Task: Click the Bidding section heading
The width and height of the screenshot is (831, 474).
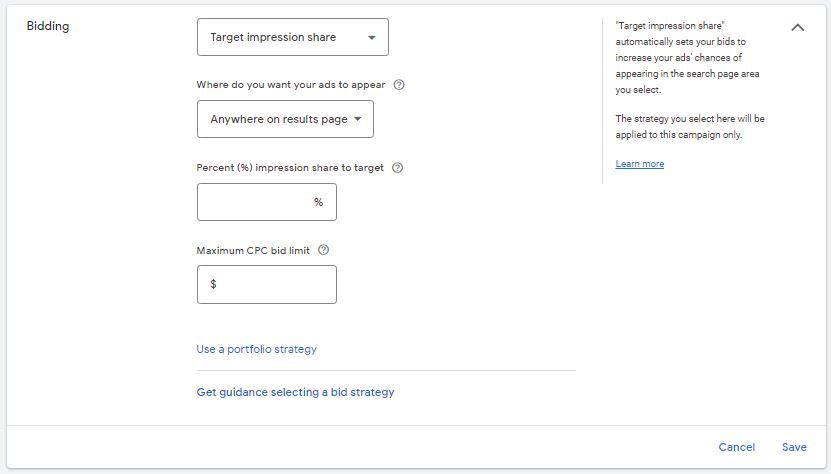Action: (48, 26)
